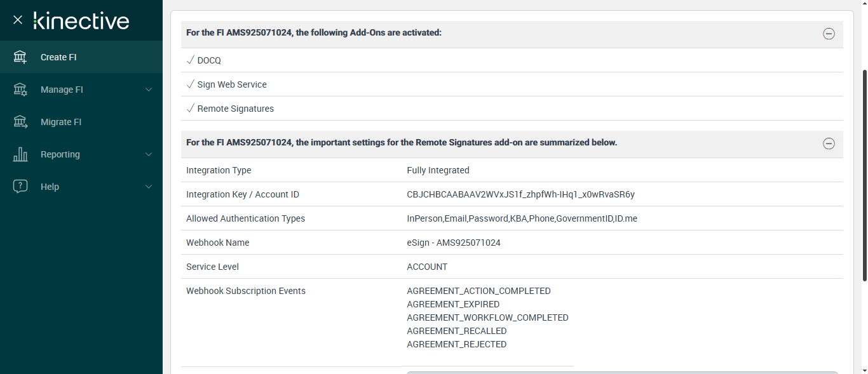This screenshot has width=868, height=374.
Task: Open the Create FI menu item
Action: click(x=58, y=57)
